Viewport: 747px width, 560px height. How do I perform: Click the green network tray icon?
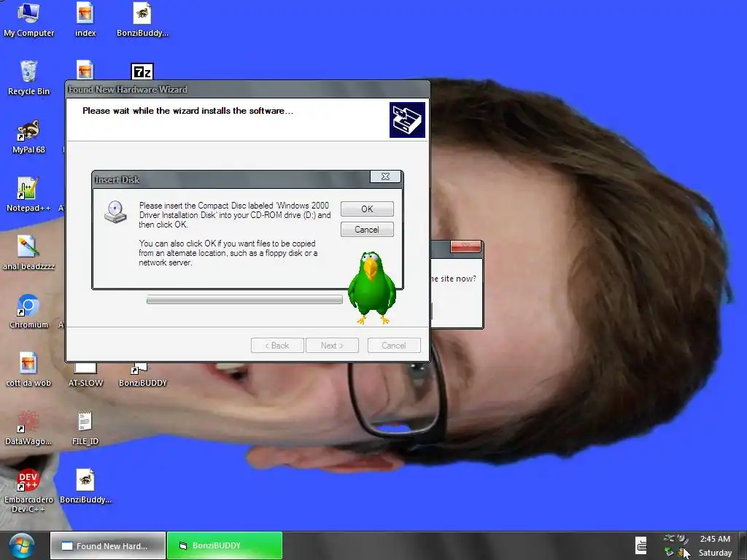pyautogui.click(x=670, y=552)
